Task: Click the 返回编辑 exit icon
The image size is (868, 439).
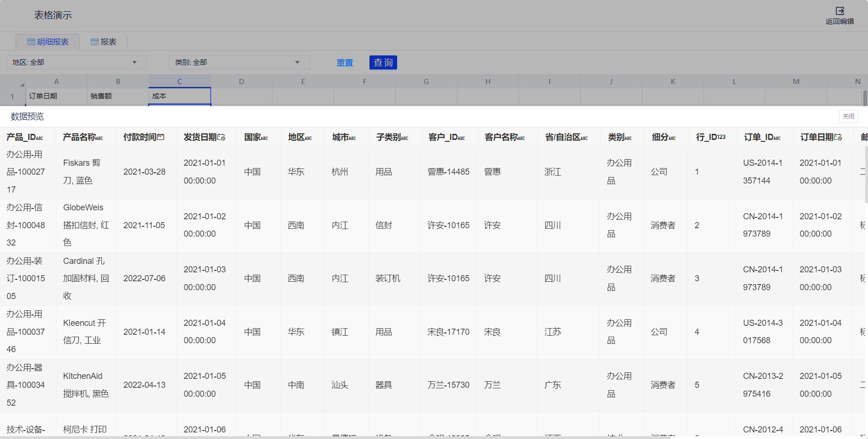Action: (x=840, y=11)
